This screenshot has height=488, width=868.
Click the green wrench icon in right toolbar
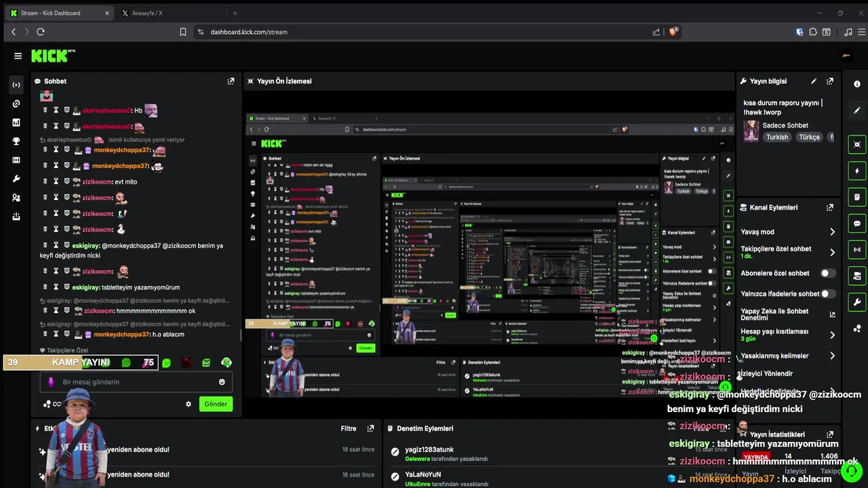point(857,302)
